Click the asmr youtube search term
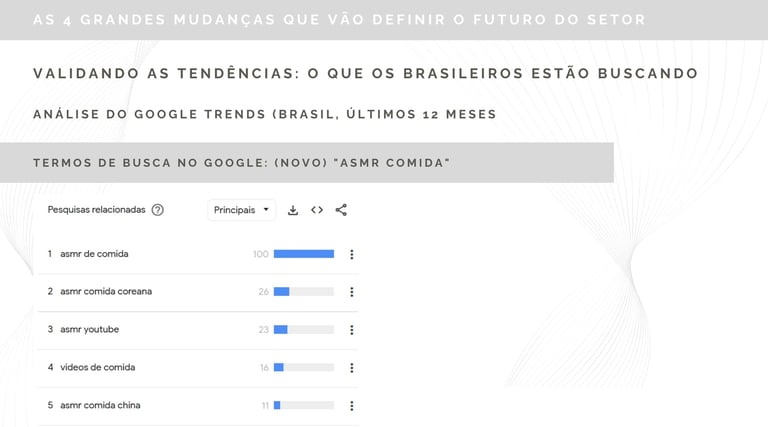 click(90, 330)
